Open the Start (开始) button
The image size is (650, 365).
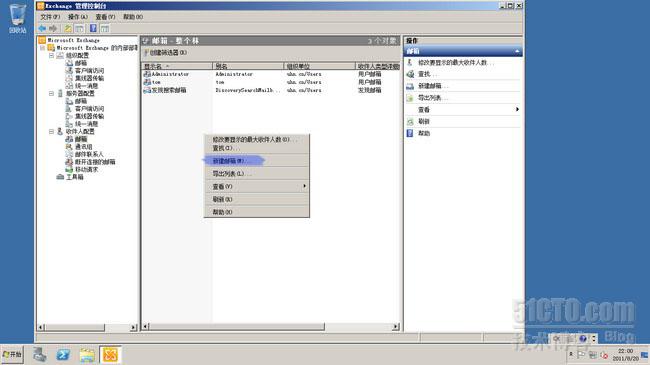coord(12,355)
